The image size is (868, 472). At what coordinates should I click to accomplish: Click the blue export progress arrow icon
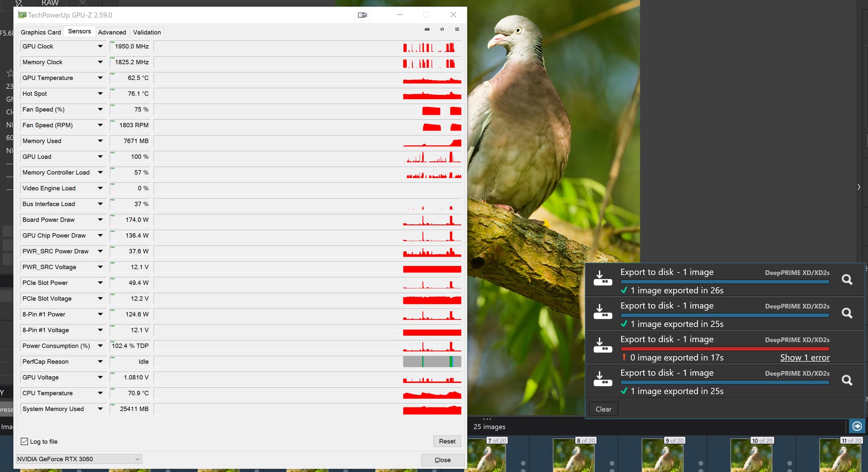tap(857, 426)
